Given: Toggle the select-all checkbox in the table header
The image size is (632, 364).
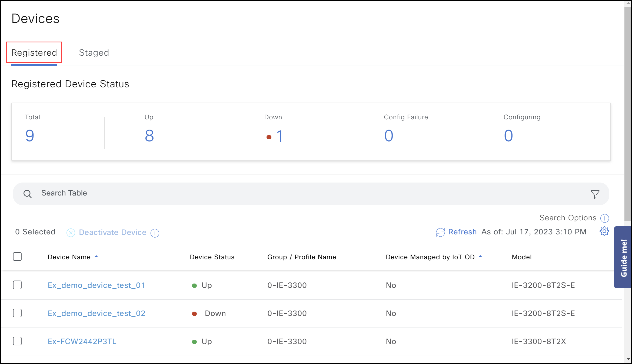Looking at the screenshot, I should point(17,257).
